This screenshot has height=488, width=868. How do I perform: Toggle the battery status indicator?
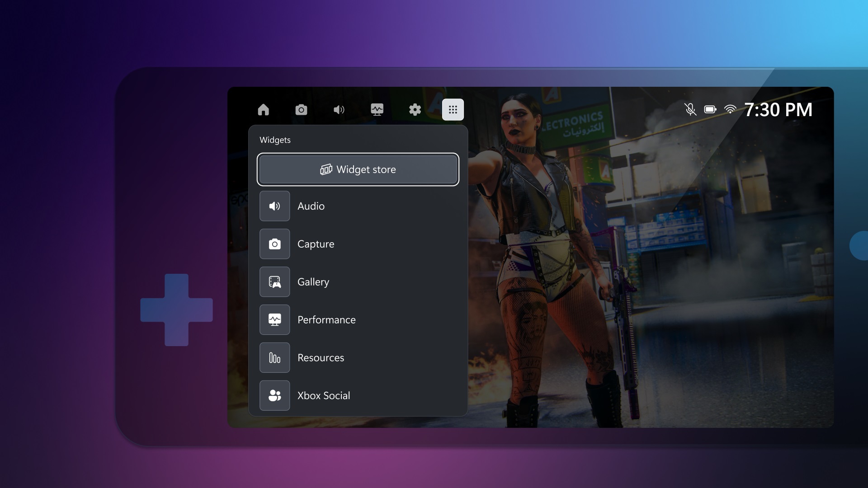pyautogui.click(x=710, y=109)
